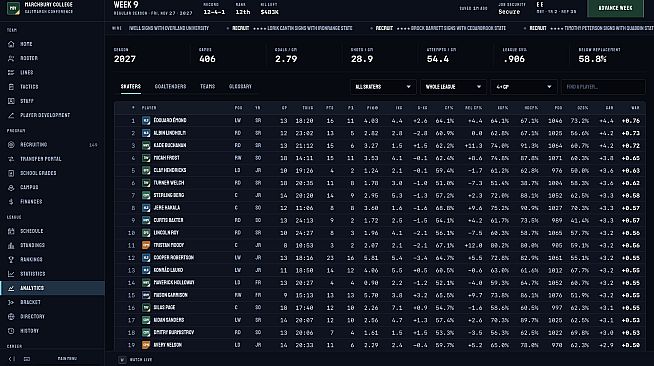
Task: Open the Roster icon in sidebar
Action: (11, 58)
